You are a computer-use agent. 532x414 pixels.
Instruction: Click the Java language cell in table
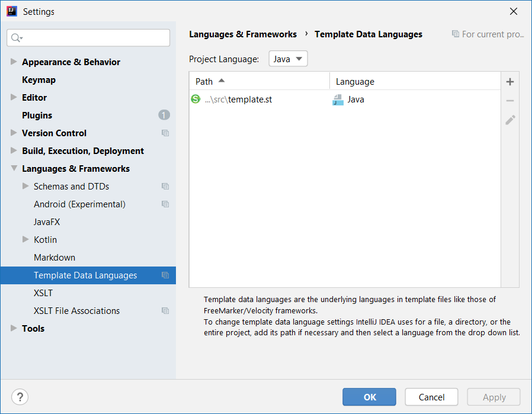tap(415, 100)
